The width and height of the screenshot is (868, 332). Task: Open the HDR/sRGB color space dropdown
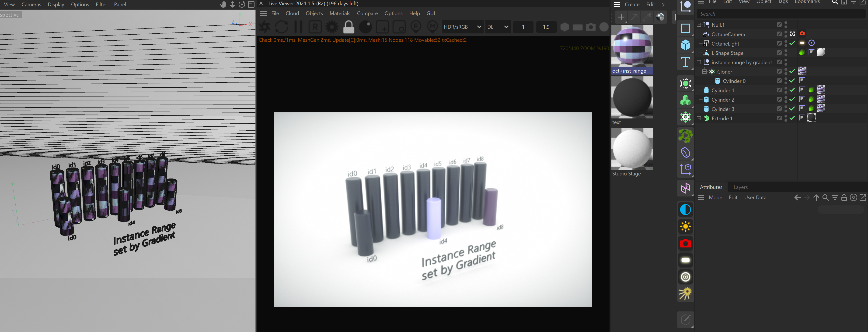click(x=462, y=27)
